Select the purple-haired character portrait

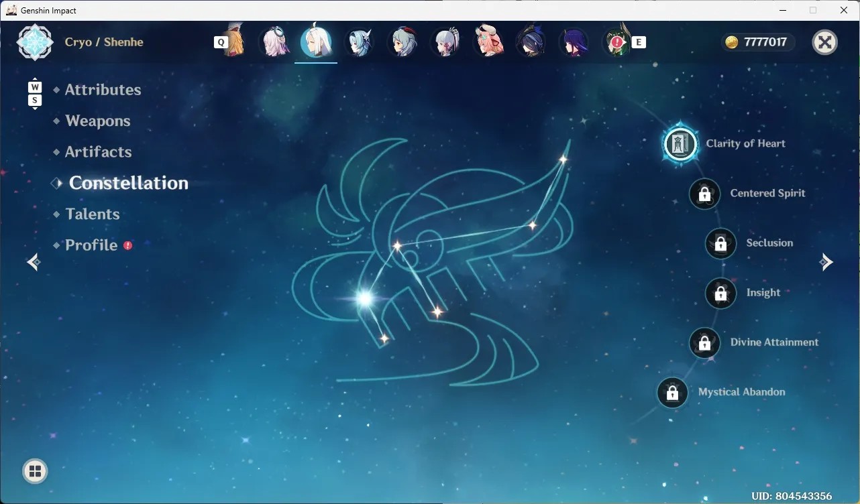(x=574, y=42)
